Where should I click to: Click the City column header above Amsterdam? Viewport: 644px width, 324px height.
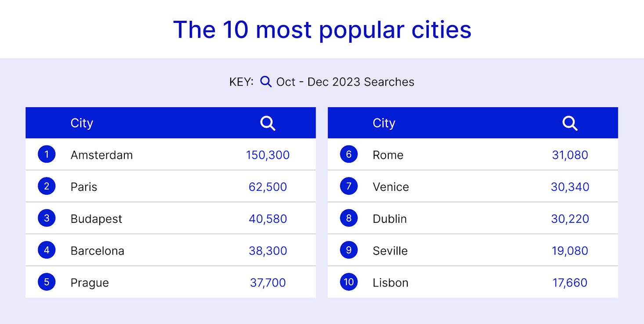[x=82, y=123]
